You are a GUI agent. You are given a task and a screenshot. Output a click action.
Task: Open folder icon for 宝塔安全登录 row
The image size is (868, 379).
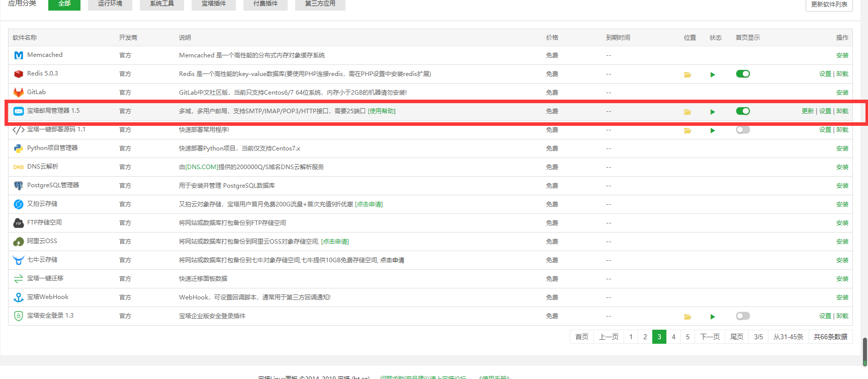point(687,317)
